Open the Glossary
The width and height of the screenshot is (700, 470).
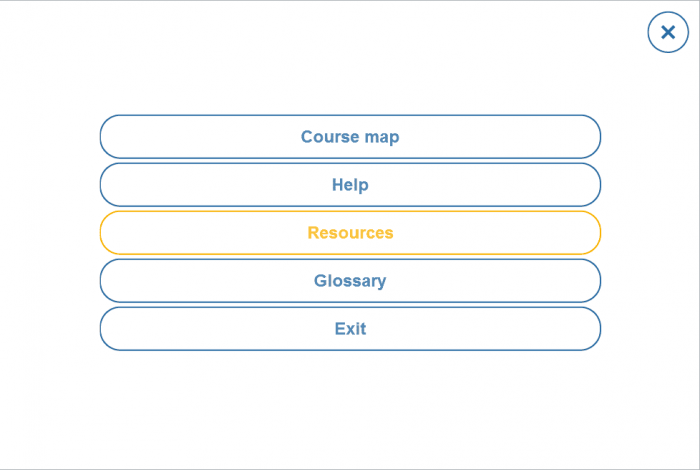tap(350, 281)
